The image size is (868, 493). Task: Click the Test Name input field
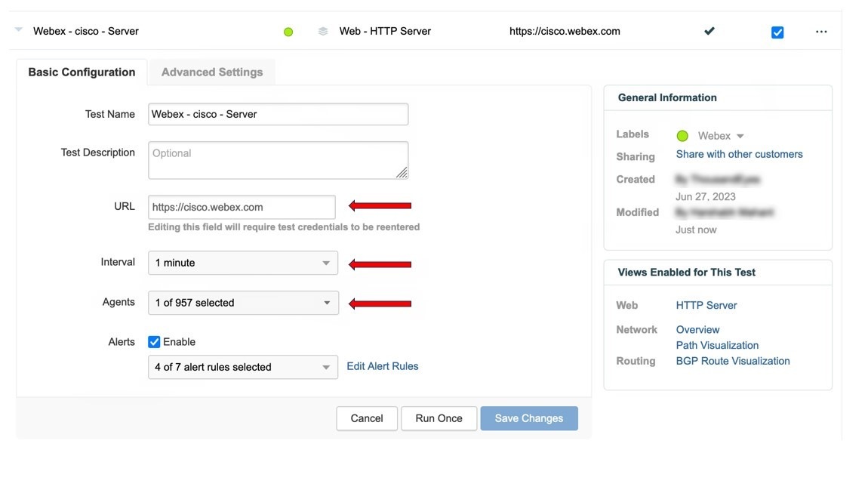click(x=279, y=114)
